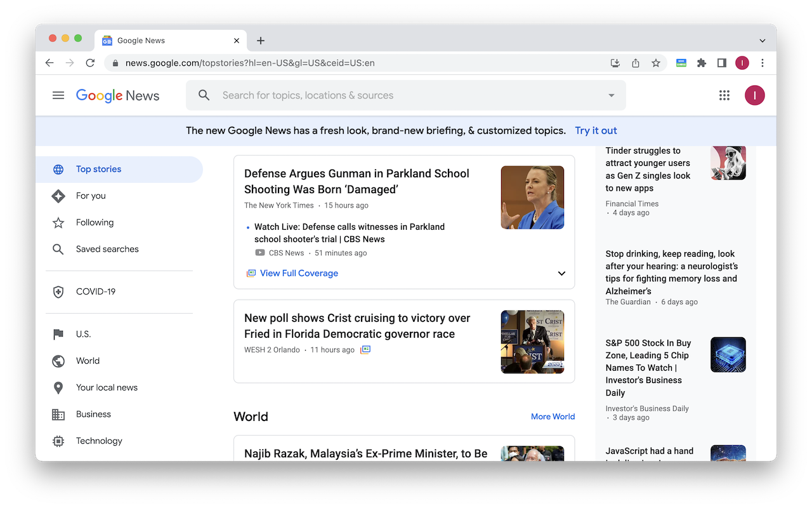Bookmark this page with the star
The image size is (812, 508).
[x=656, y=63]
